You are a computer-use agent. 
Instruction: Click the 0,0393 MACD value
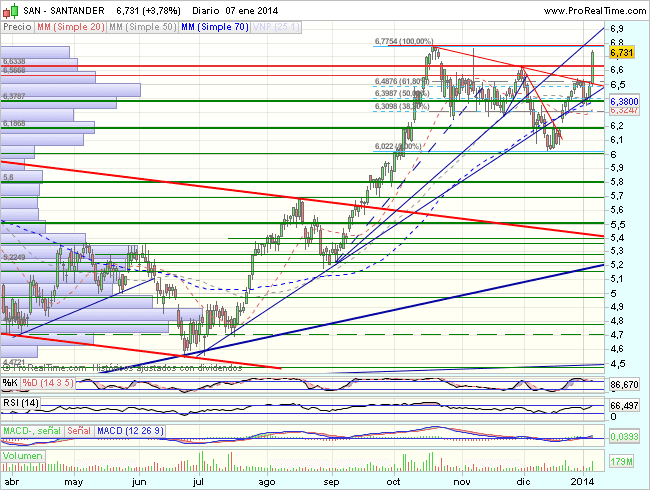pos(624,436)
